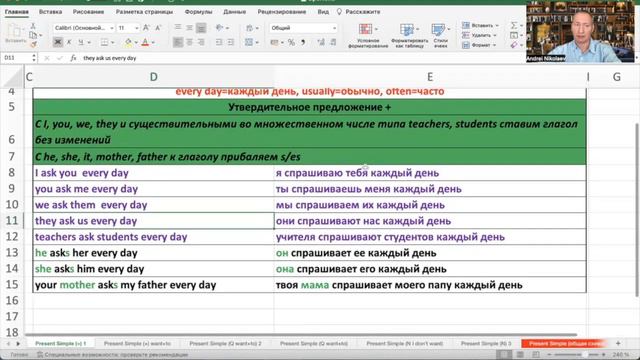640x360 pixels.
Task: Toggle Bold formatting (Ж)
Action: (x=58, y=42)
